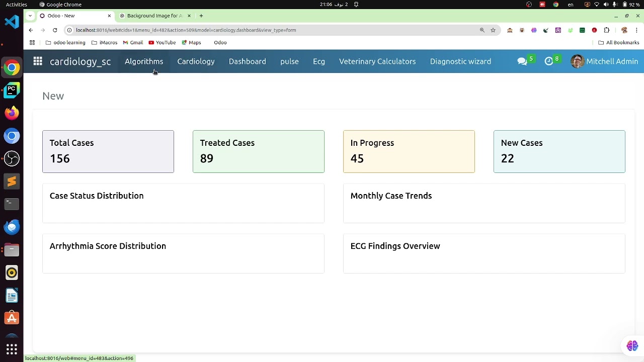Open the tab search dropdown arrow
Viewport: 644px width, 362px height.
pyautogui.click(x=30, y=16)
